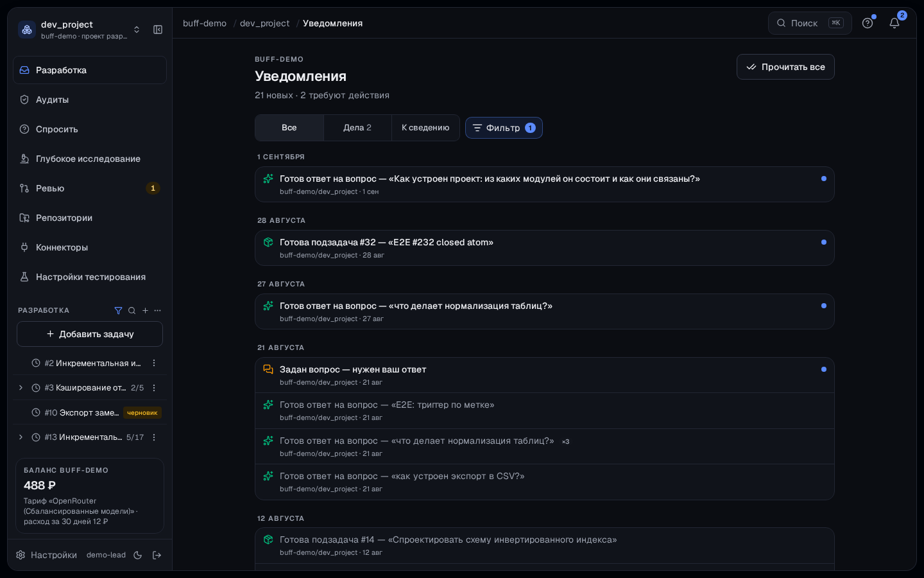Image resolution: width=924 pixels, height=578 pixels.
Task: Click the log out icon
Action: point(157,556)
